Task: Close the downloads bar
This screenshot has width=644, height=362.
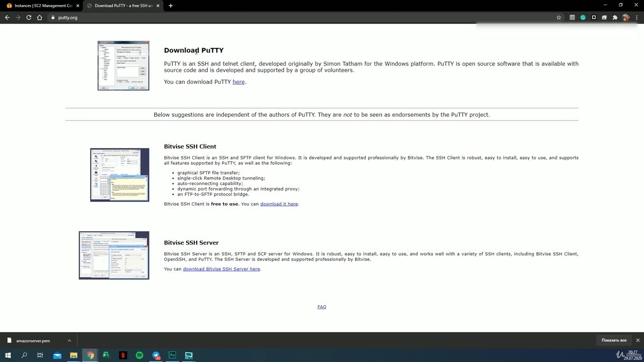Action: coord(638,340)
